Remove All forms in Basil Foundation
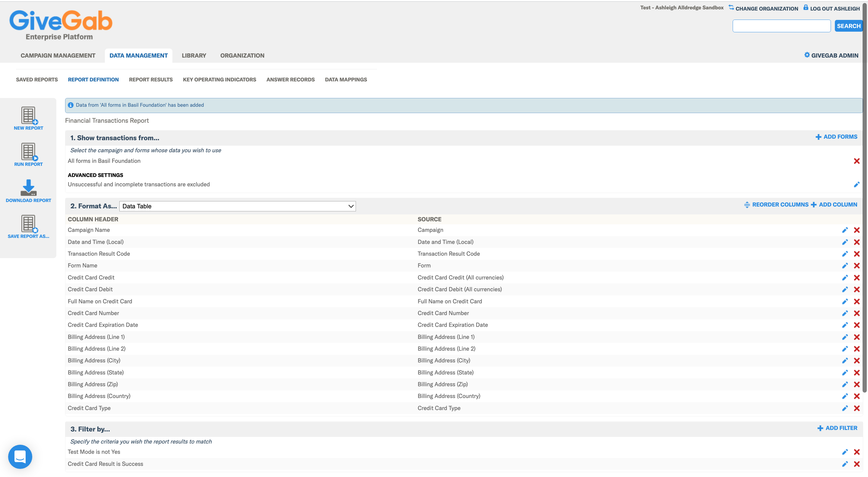The width and height of the screenshot is (868, 477). [x=857, y=161]
